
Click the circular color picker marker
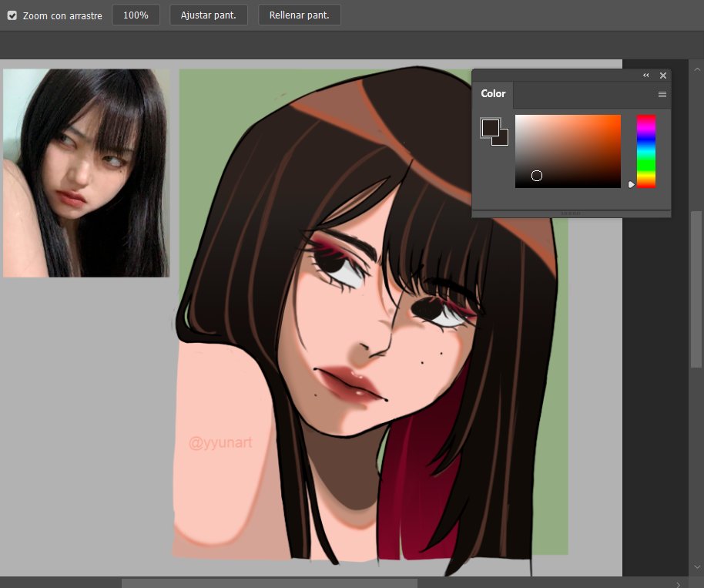click(537, 176)
